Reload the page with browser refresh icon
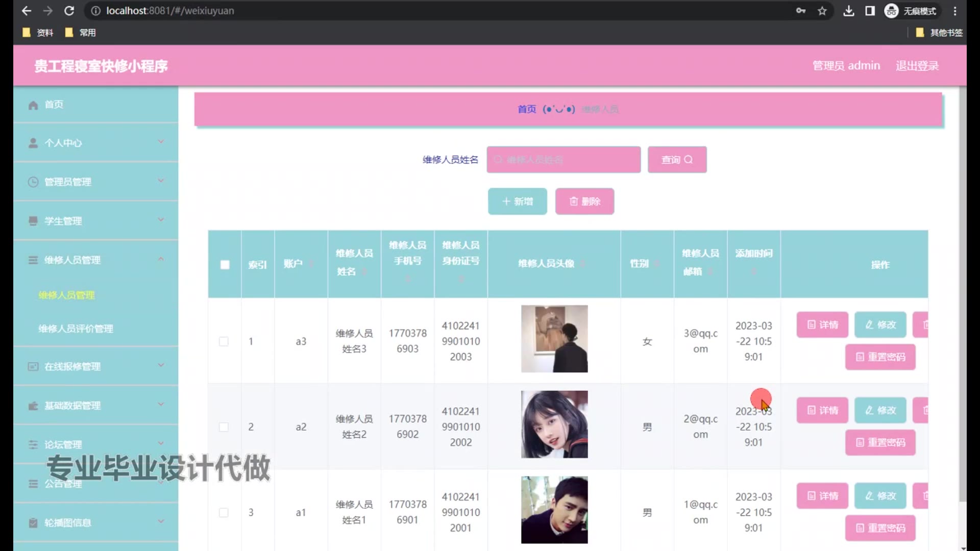The width and height of the screenshot is (980, 551). pyautogui.click(x=69, y=11)
